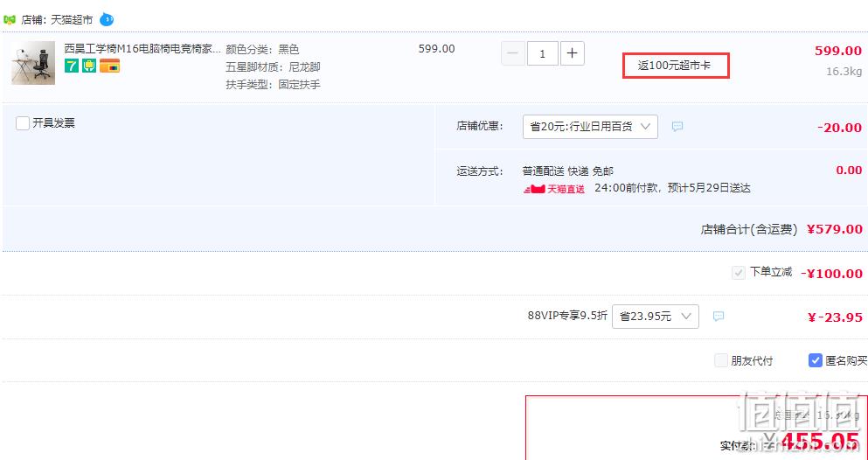
Task: Click the 返100元超市卡 promotion text
Action: pos(674,66)
